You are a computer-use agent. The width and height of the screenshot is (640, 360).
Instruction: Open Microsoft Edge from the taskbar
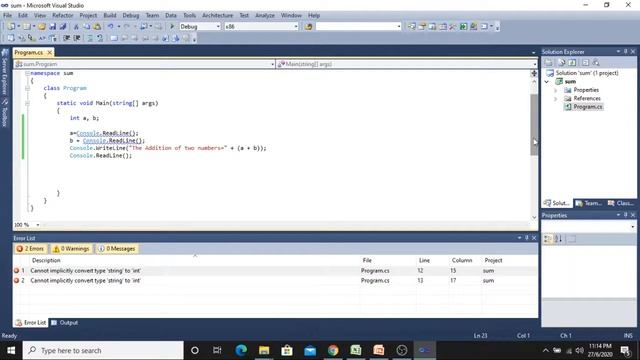pos(241,350)
